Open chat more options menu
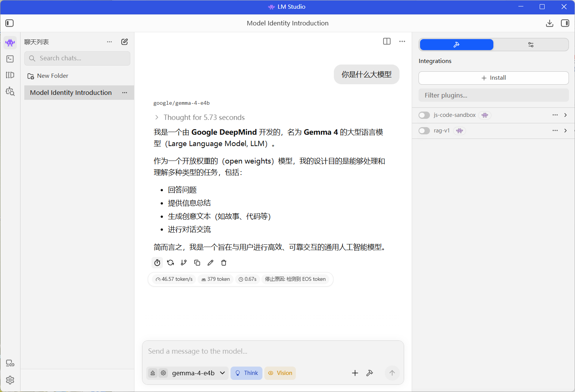The width and height of the screenshot is (575, 392). click(x=402, y=41)
